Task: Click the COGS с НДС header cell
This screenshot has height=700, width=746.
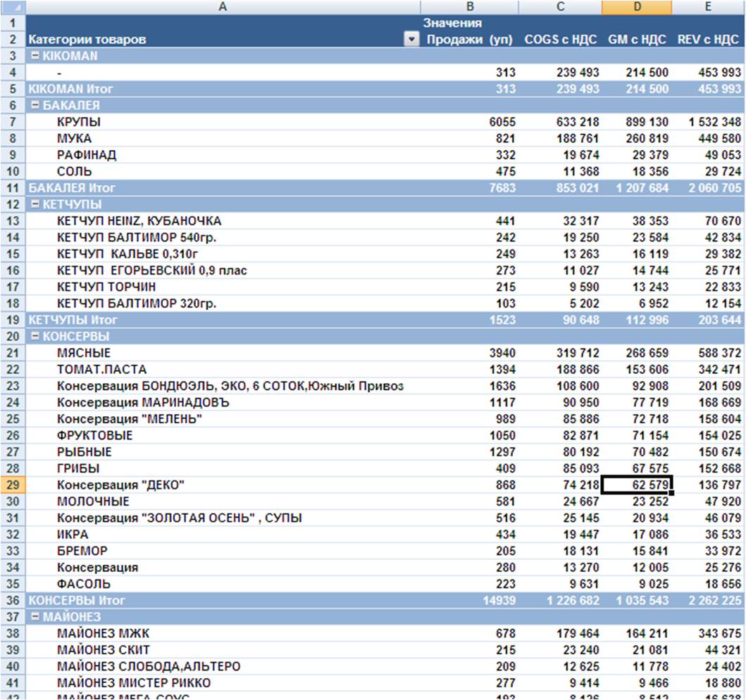Action: (561, 39)
